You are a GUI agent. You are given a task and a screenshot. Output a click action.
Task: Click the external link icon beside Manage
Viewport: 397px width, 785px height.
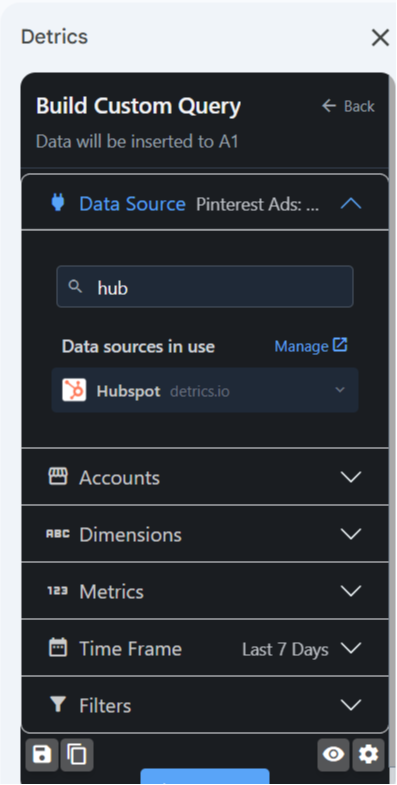pyautogui.click(x=340, y=345)
